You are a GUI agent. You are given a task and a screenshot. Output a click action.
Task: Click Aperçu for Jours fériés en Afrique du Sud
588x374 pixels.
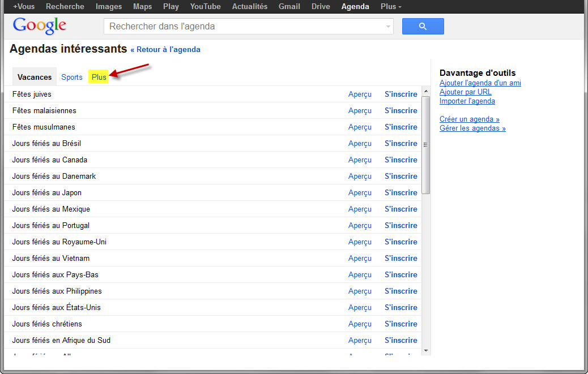point(360,341)
